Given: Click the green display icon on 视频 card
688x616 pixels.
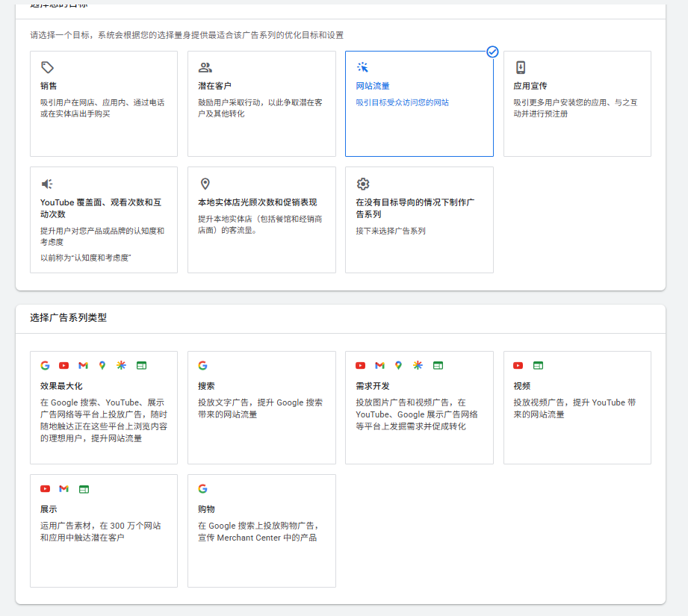Looking at the screenshot, I should click(538, 365).
